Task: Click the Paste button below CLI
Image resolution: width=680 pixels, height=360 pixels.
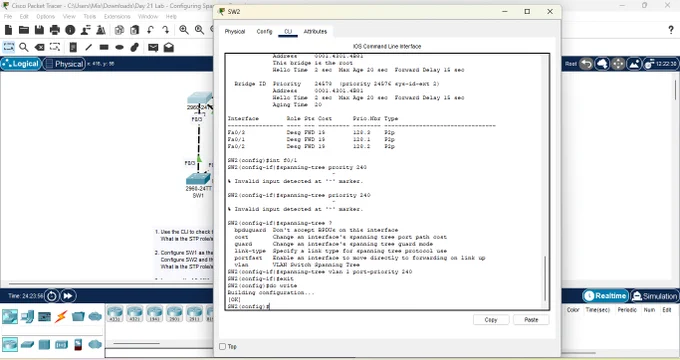Action: coord(531,320)
